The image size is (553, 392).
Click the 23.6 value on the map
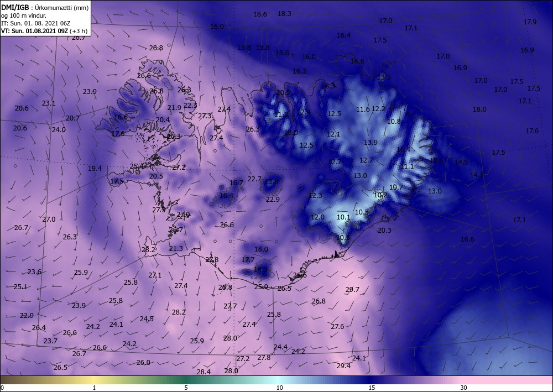34,272
